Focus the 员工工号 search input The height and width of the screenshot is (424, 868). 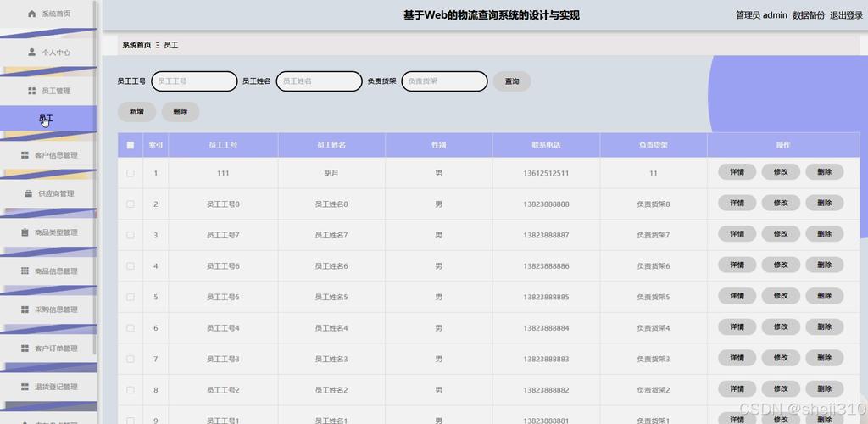[x=194, y=81]
